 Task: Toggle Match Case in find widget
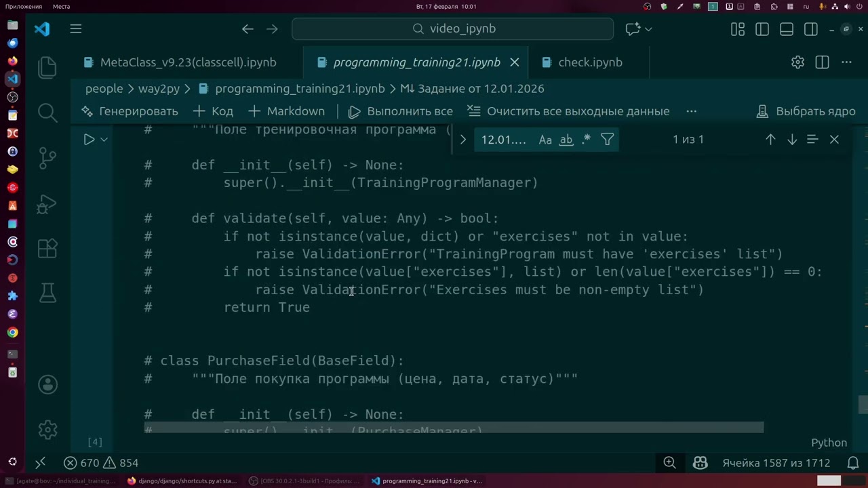(545, 140)
